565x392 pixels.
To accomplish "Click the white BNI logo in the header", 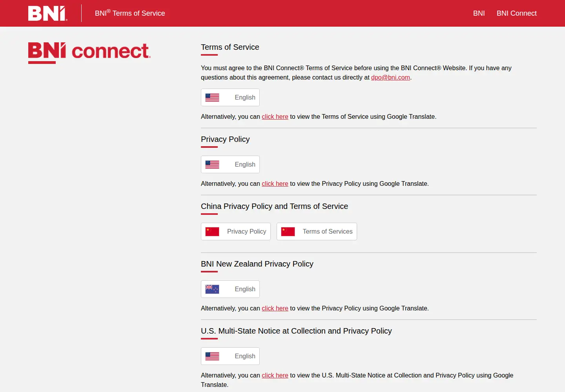I will click(x=47, y=13).
